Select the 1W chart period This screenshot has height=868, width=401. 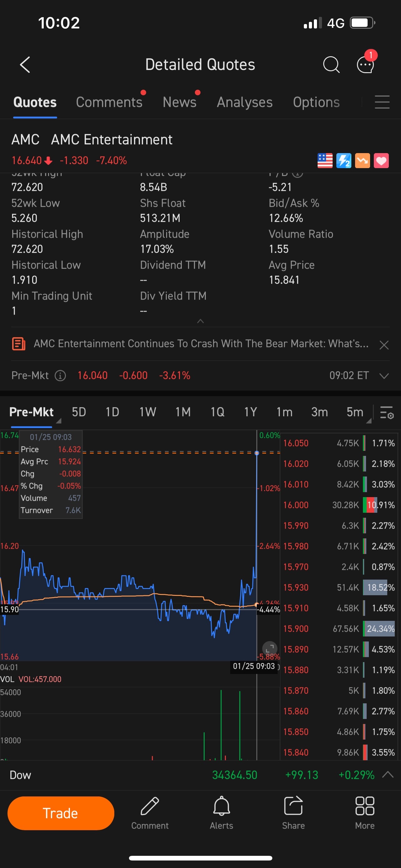pyautogui.click(x=147, y=412)
